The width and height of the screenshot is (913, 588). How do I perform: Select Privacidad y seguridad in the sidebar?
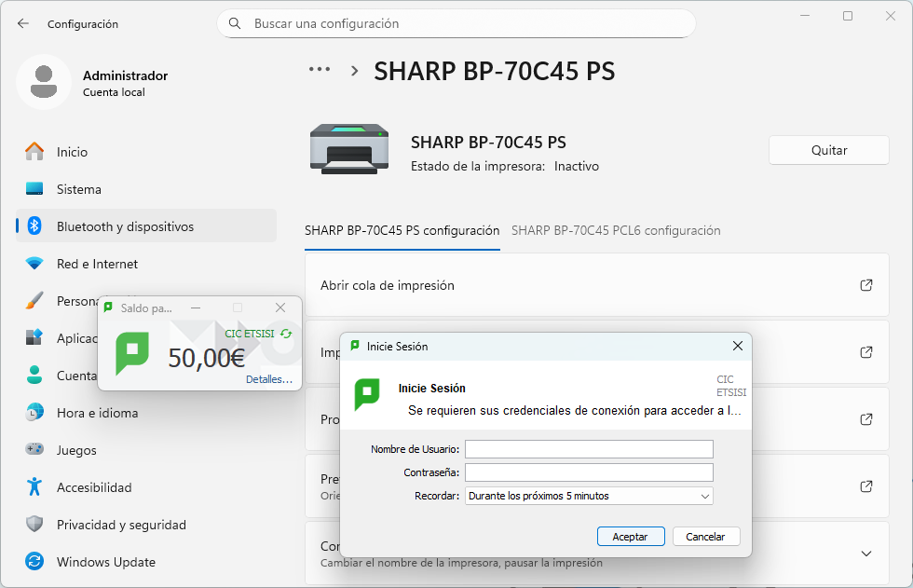(146, 524)
